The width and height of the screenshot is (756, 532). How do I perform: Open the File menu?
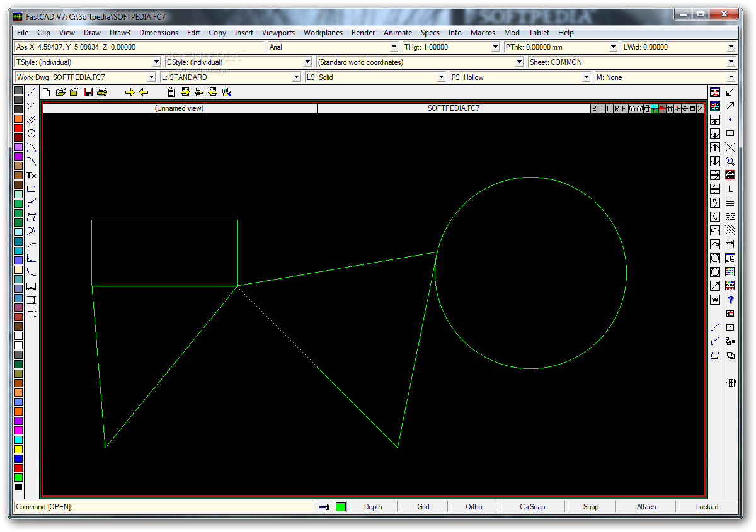point(23,33)
